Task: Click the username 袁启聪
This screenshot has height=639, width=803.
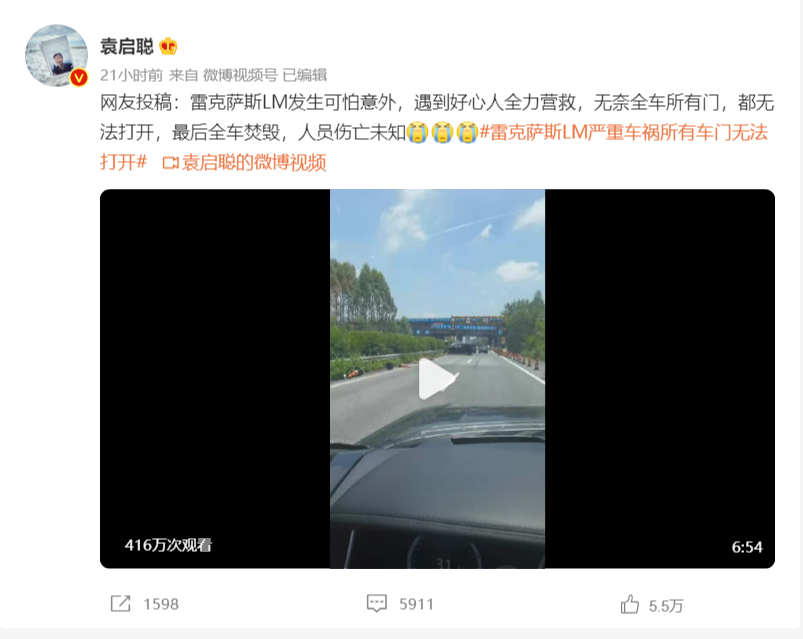Action: click(127, 47)
